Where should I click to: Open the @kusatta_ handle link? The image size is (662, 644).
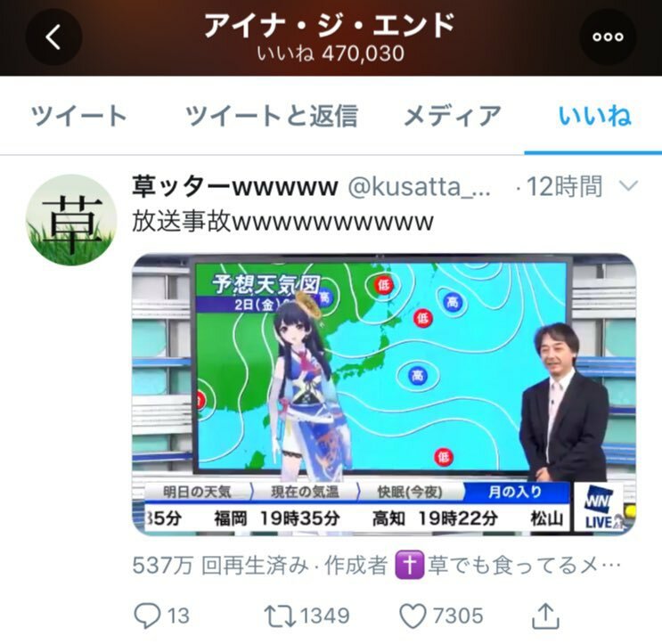419,186
